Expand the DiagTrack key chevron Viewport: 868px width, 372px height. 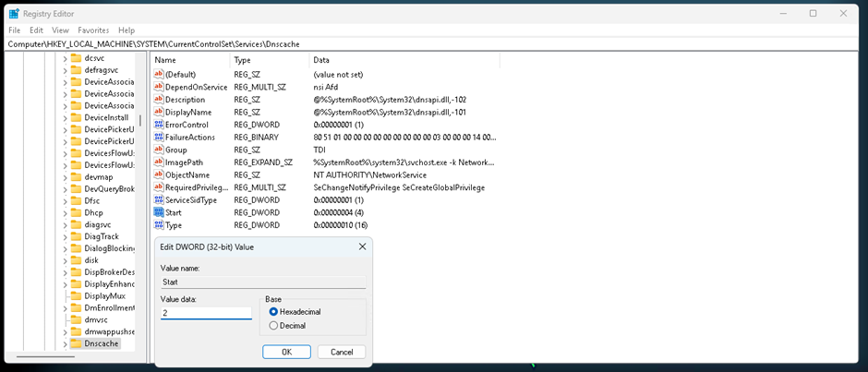(65, 236)
